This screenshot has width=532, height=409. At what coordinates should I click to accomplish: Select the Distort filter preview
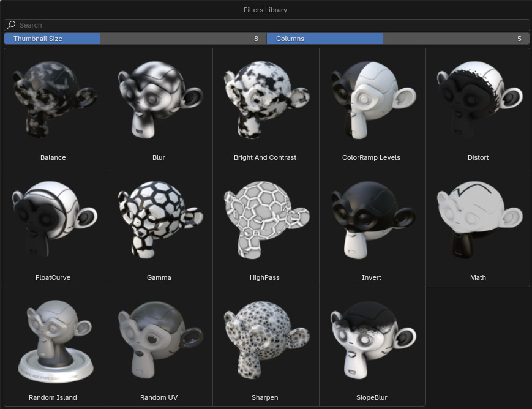point(478,100)
